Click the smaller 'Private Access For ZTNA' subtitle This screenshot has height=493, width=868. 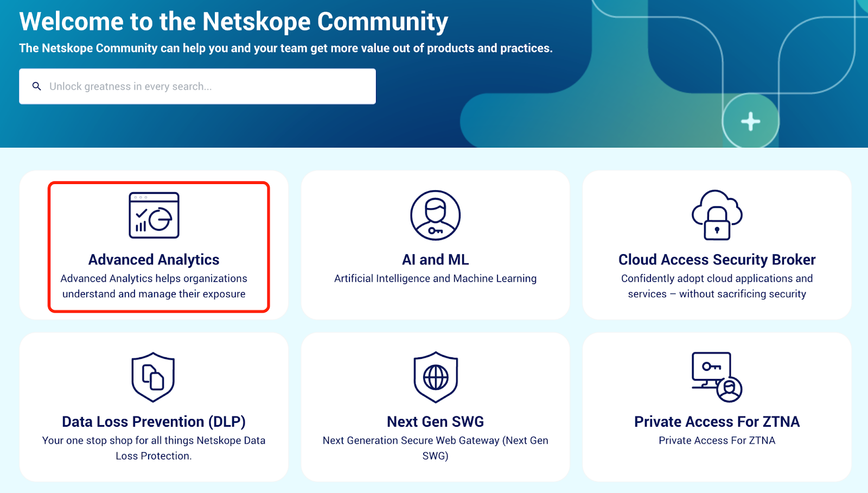click(x=717, y=440)
